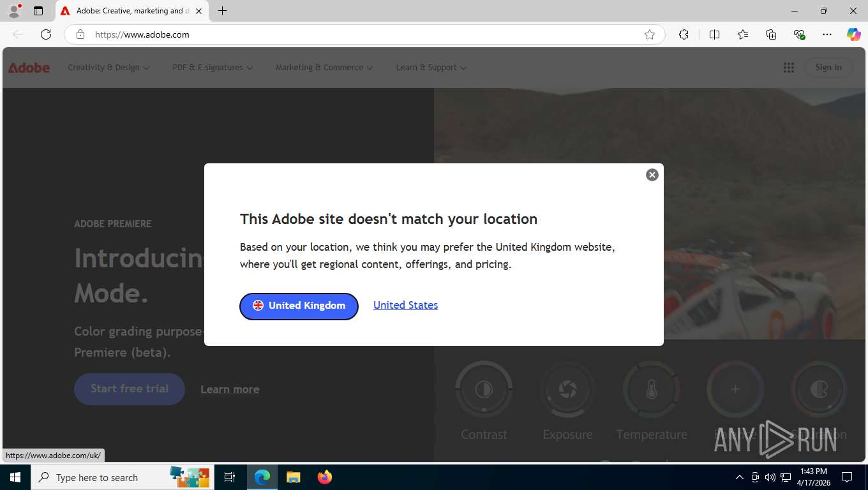868x490 pixels.
Task: Click the Adobe logo in header
Action: [29, 68]
